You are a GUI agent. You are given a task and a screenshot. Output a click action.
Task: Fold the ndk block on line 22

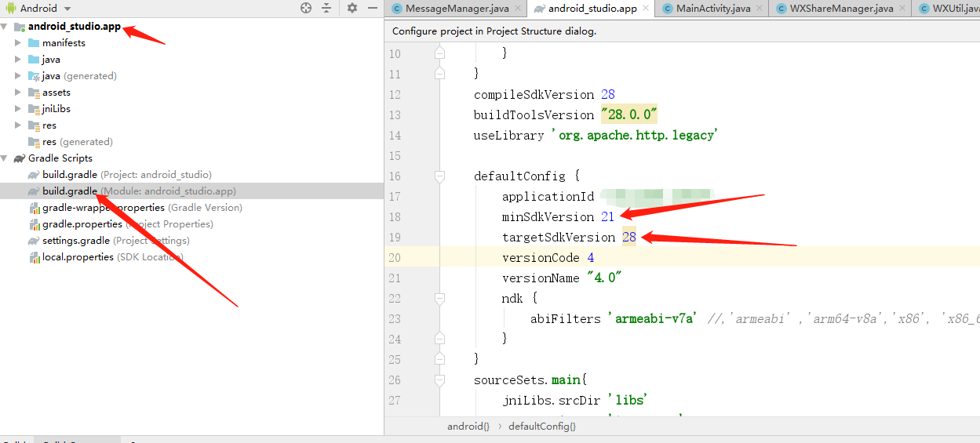pyautogui.click(x=439, y=298)
